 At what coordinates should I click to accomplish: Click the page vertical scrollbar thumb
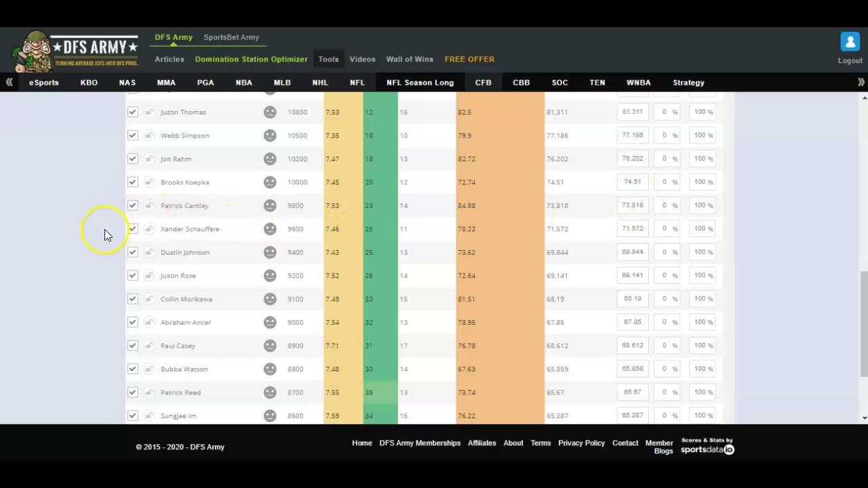click(x=864, y=323)
